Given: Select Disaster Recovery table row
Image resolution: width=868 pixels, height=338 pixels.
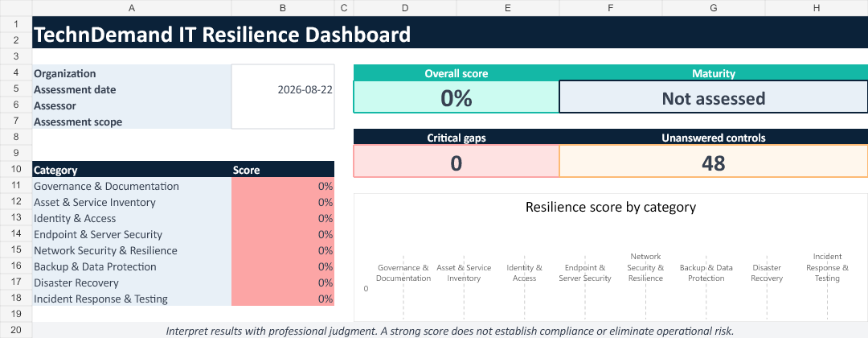Looking at the screenshot, I should point(183,282).
